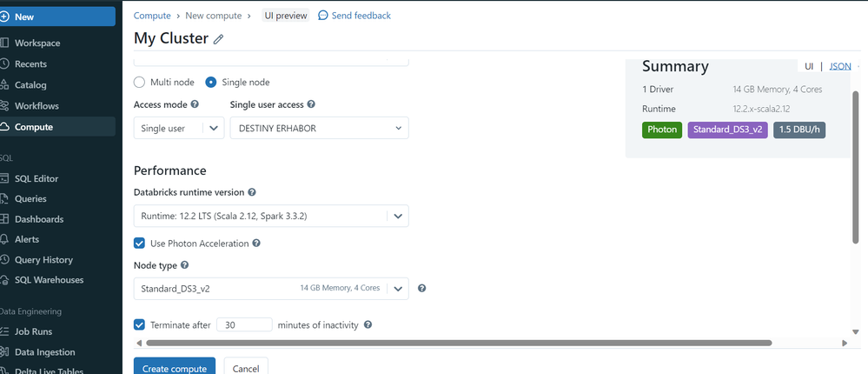
Task: Click the Queries icon in sidebar
Action: [x=3, y=199]
